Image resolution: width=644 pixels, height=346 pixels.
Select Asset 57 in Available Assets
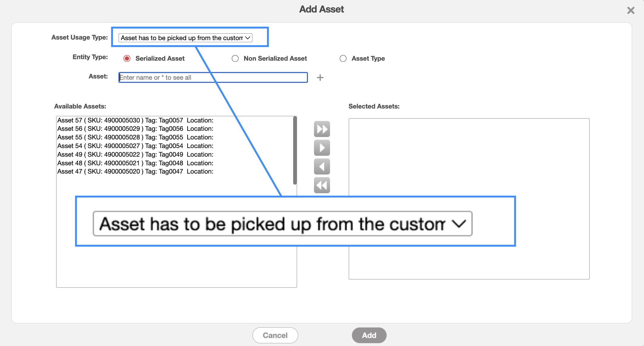135,120
